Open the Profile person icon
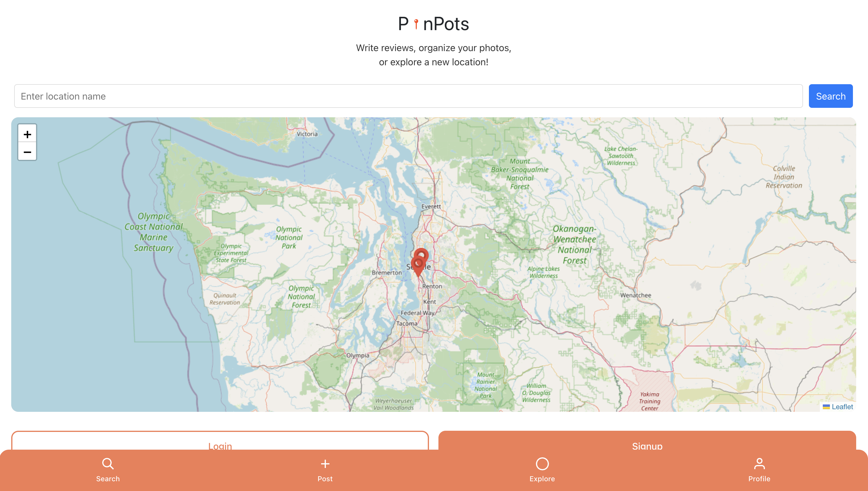 (x=759, y=464)
